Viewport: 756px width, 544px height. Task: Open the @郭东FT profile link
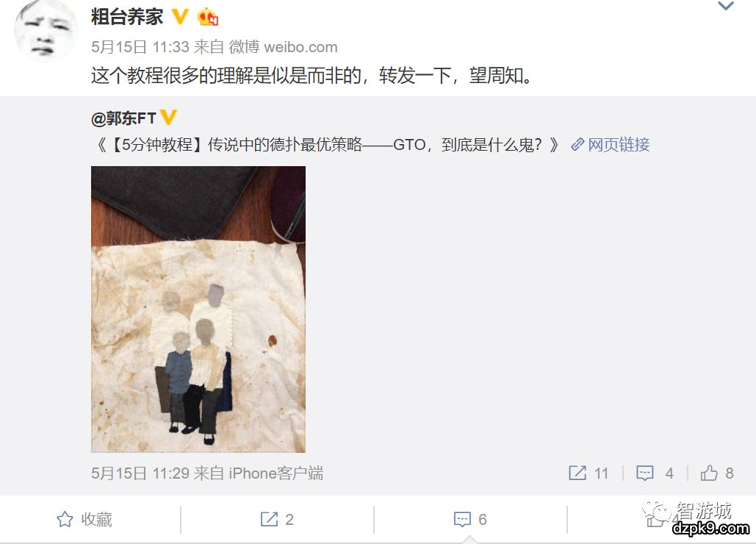pos(124,118)
